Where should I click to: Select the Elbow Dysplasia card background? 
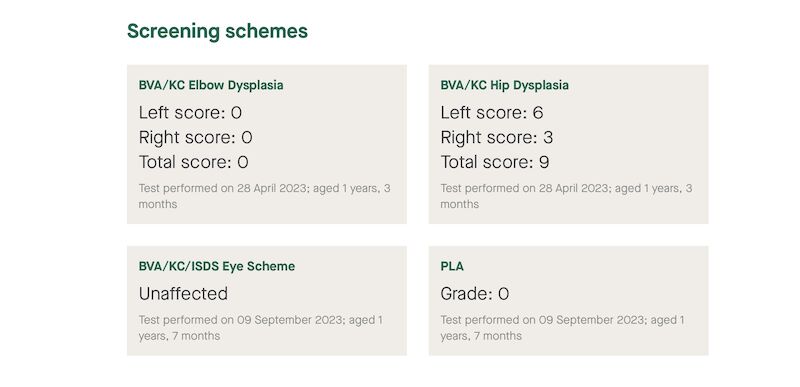pos(267,144)
